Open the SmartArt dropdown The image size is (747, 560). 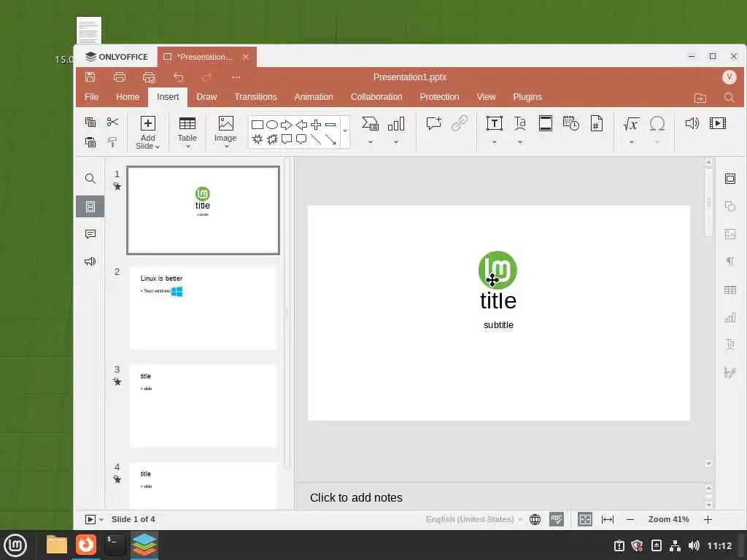370,142
